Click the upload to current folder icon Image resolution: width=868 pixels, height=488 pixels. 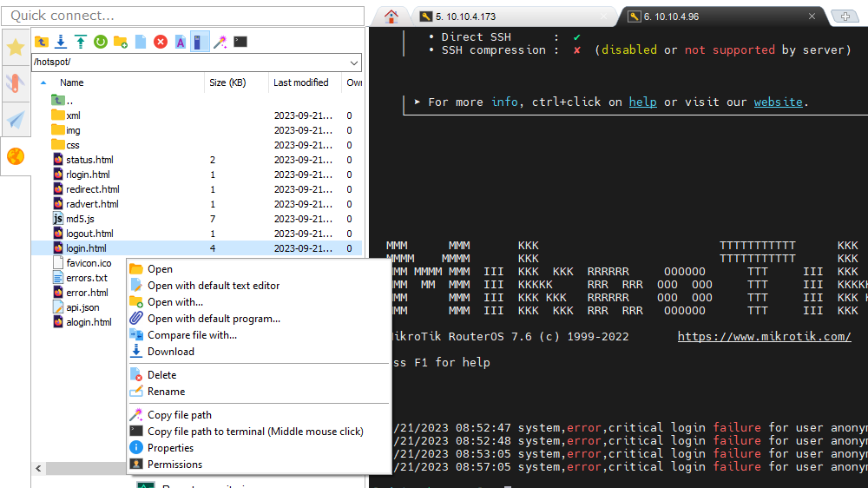click(81, 42)
